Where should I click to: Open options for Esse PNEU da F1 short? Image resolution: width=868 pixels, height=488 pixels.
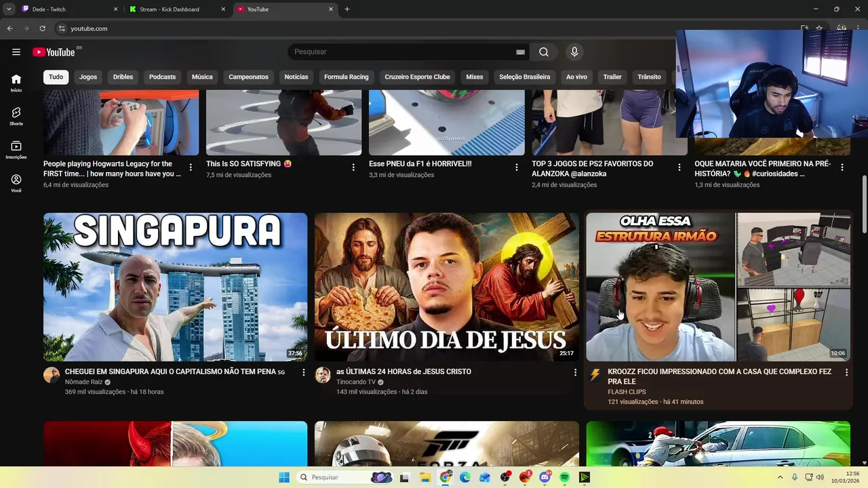tap(516, 167)
